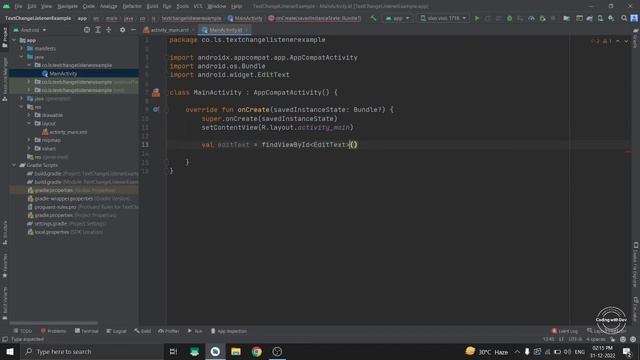The image size is (640, 360).
Task: Expand the drawable folder
Action: pyautogui.click(x=29, y=115)
